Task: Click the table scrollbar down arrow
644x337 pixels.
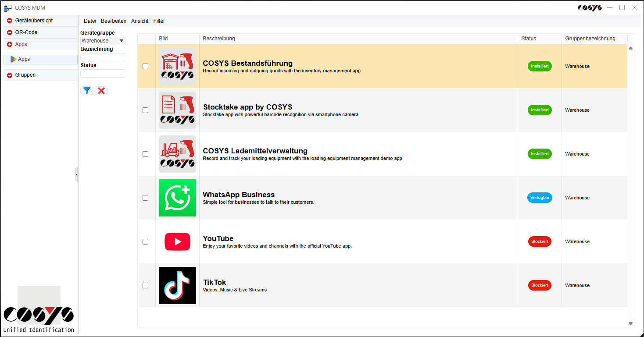Action: click(x=631, y=324)
